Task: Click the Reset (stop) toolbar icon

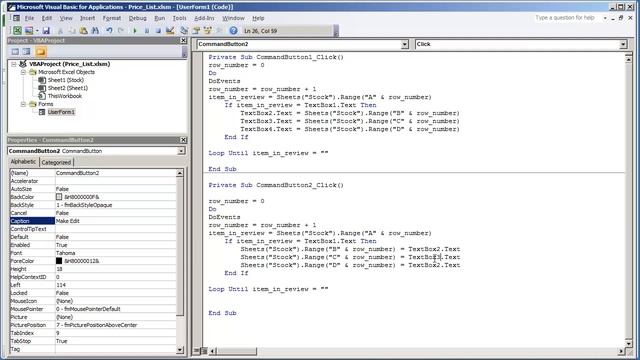Action: [x=158, y=31]
